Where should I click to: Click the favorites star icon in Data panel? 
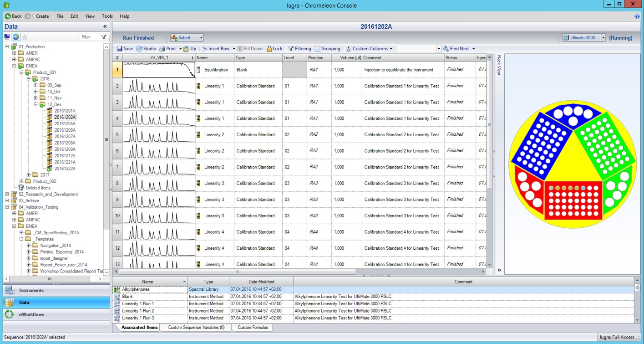(25, 37)
